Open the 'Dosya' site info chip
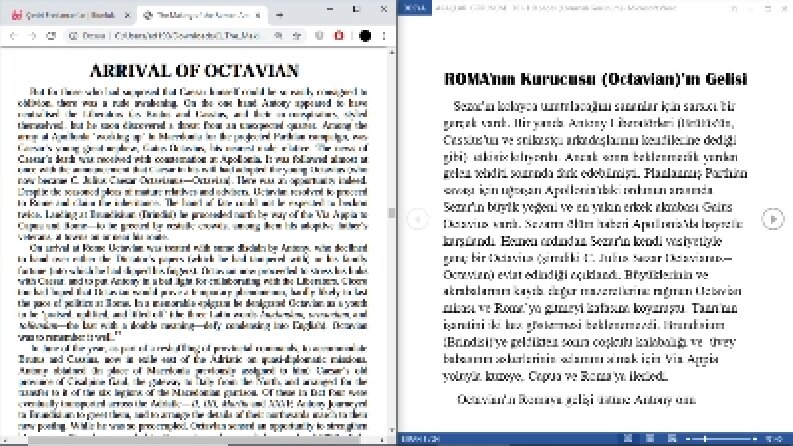Screen dimensions: 793x446 [87, 35]
